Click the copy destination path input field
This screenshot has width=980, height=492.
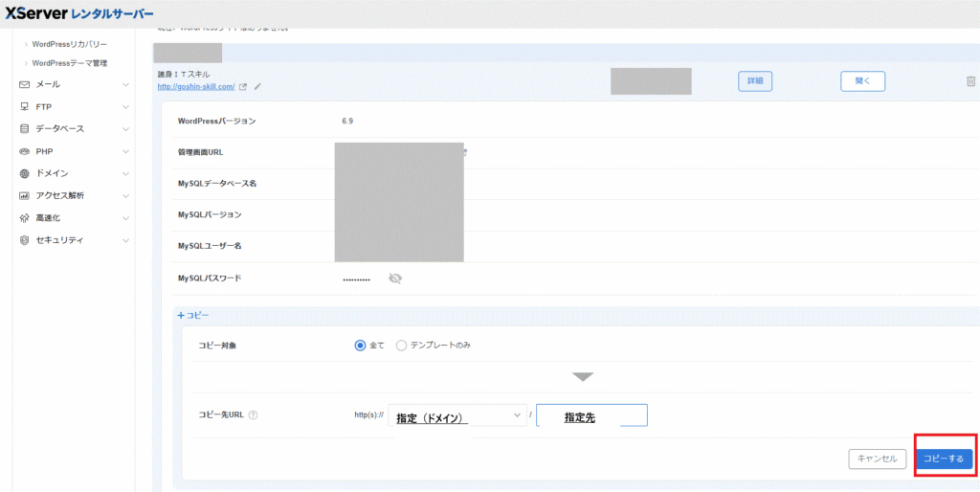(591, 415)
